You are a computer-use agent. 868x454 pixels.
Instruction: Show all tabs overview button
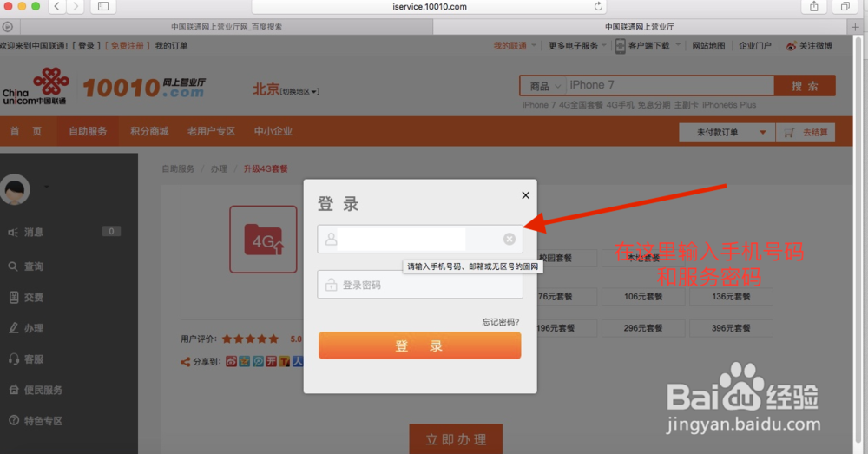(845, 6)
